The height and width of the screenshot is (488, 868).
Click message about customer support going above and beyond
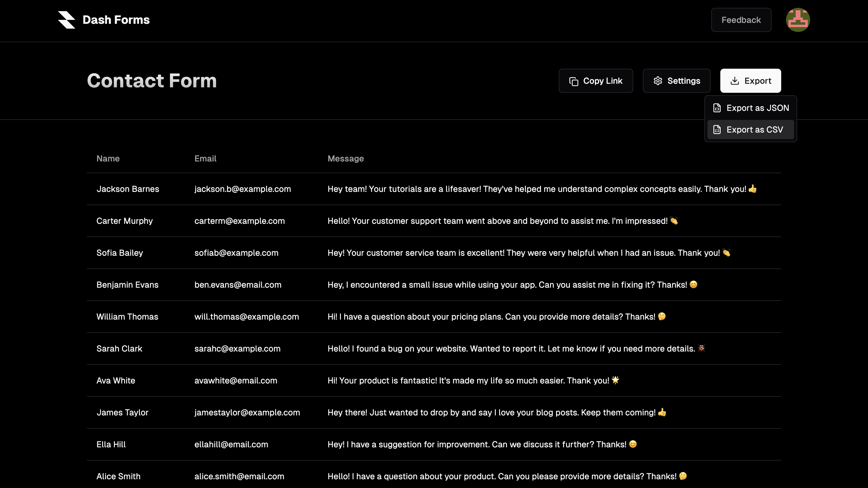coord(503,221)
